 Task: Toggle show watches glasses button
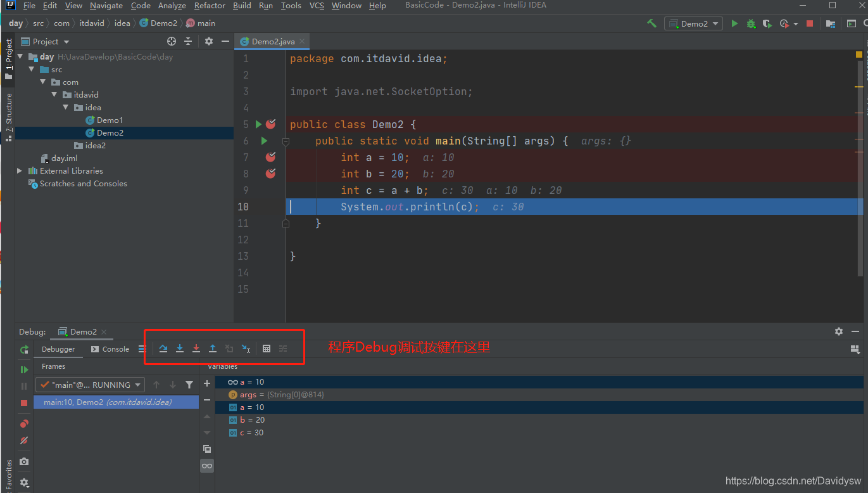pos(207,466)
